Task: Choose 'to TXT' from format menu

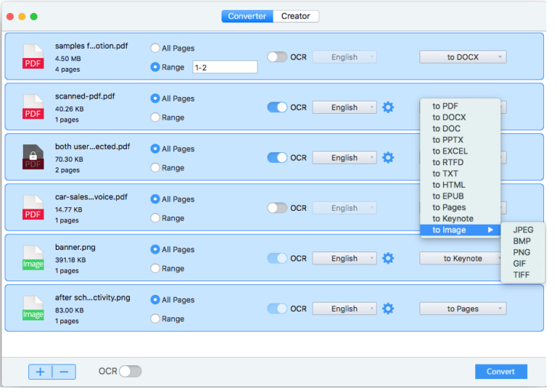Action: [461, 173]
